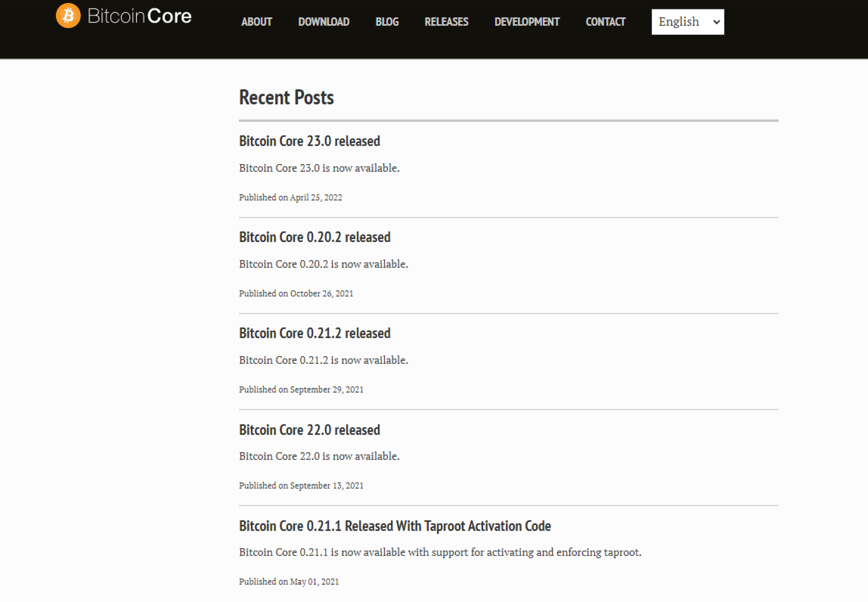Open the Development menu item
Image resolution: width=868 pixels, height=602 pixels.
(527, 22)
